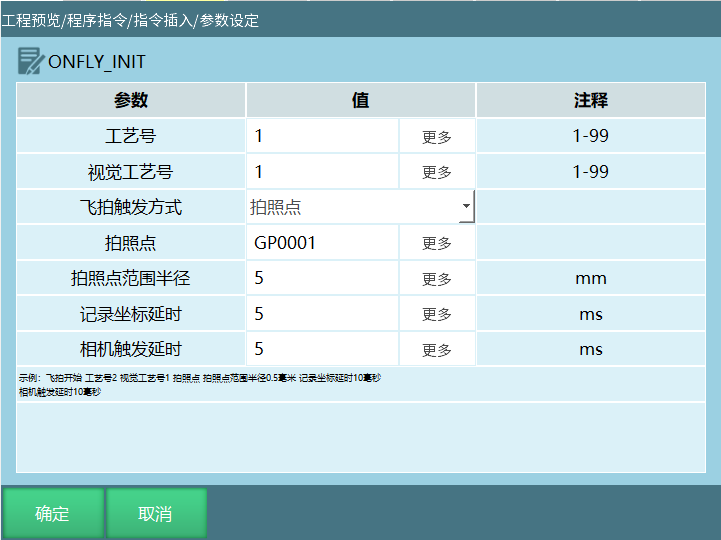
Task: Click the 拍照点范围半径 value field
Action: click(322, 278)
